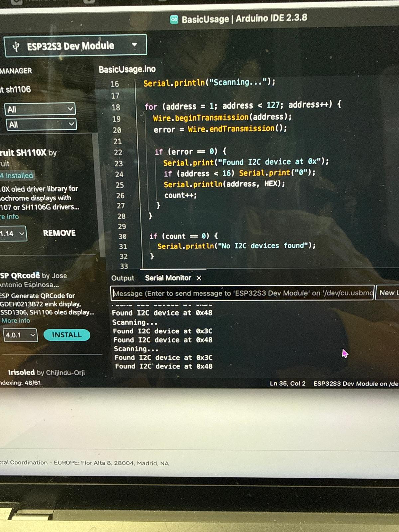Open More info link for ESP QRcode
399x532 pixels.
[16, 321]
